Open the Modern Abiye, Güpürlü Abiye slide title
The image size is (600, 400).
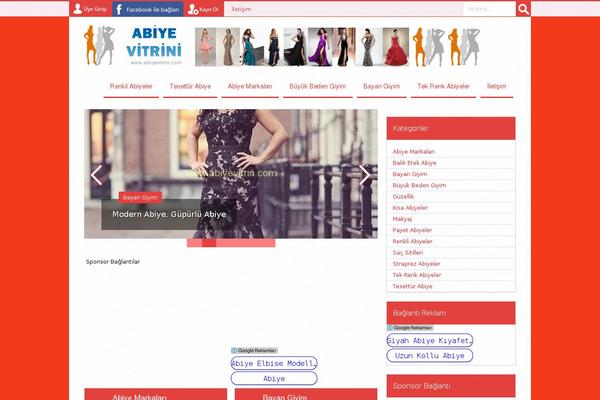coord(169,214)
